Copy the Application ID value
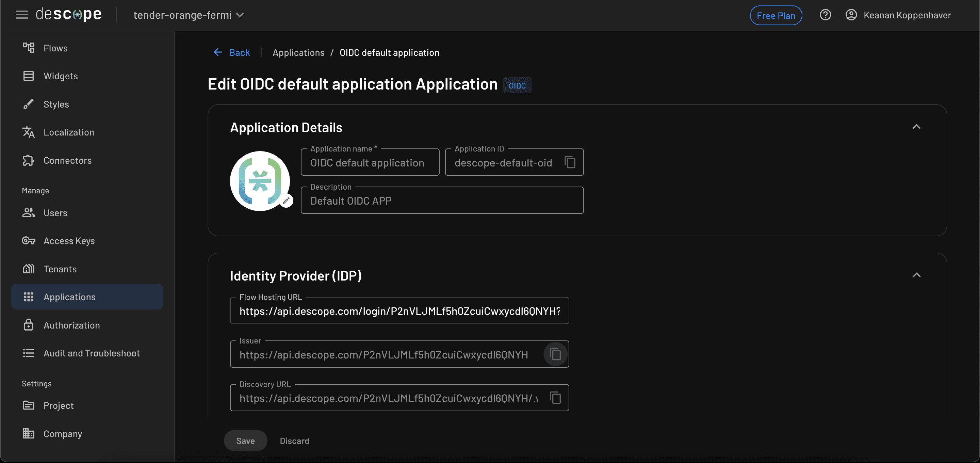Screen dimensions: 980x463 (570, 162)
